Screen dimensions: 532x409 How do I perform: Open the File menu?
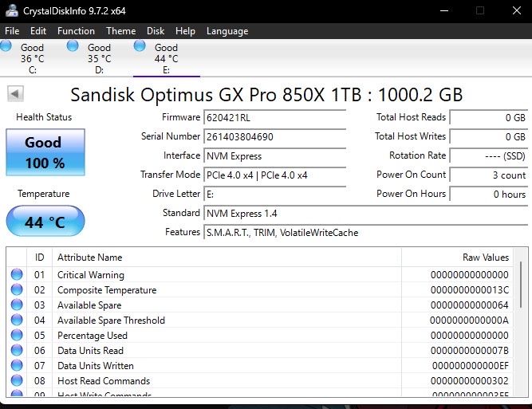(12, 31)
